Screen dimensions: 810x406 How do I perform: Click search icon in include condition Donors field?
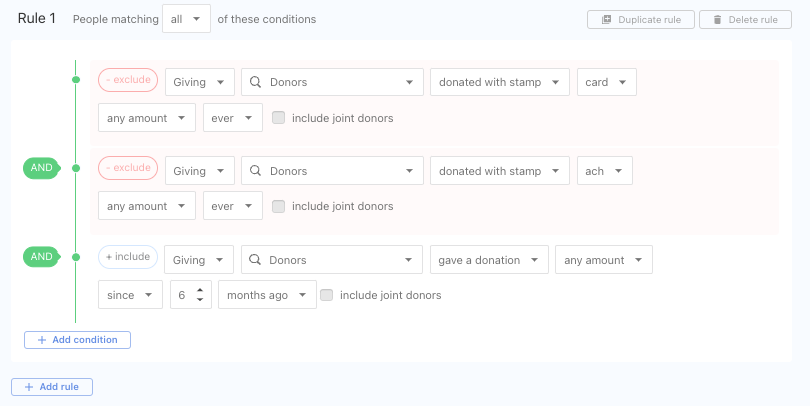pyautogui.click(x=255, y=259)
